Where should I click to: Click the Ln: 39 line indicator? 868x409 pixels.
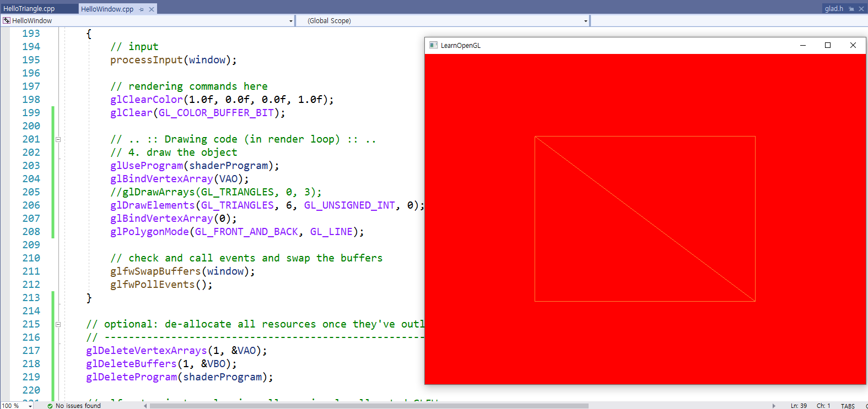[799, 406]
